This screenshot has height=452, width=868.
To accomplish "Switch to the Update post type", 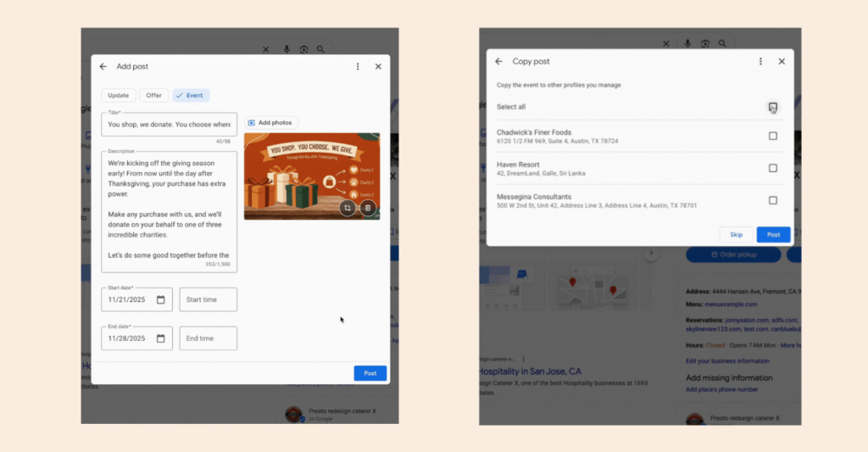I will pos(118,96).
